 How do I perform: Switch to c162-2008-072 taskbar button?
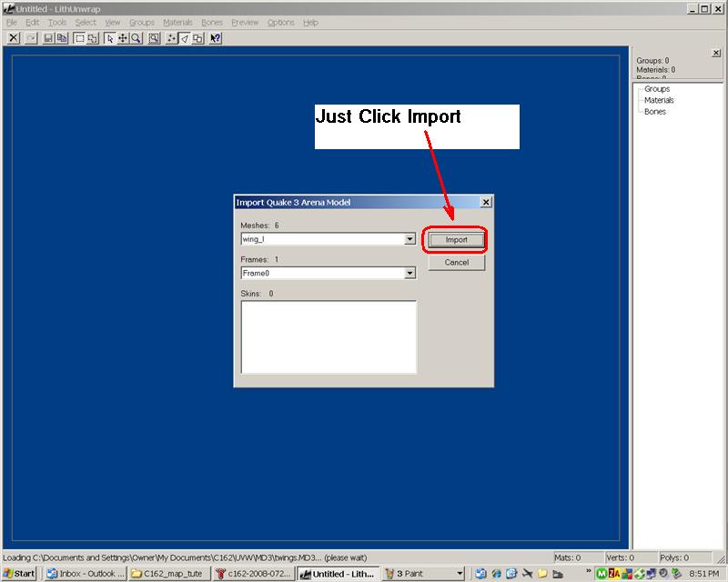coord(254,574)
